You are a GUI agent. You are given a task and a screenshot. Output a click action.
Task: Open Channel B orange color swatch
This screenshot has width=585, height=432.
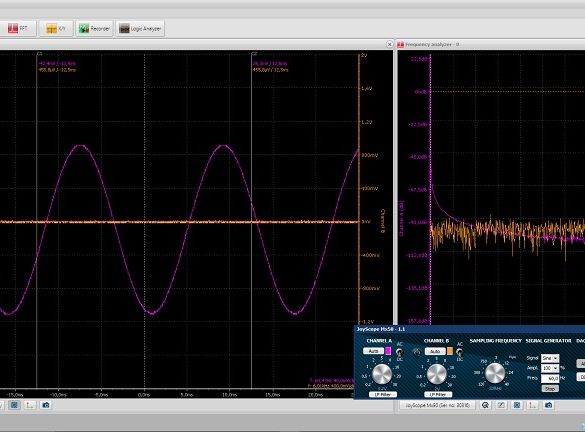tap(450, 351)
